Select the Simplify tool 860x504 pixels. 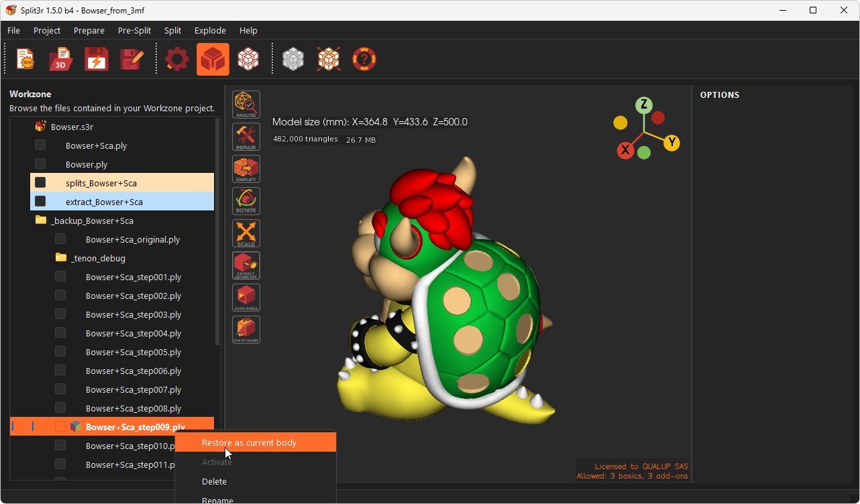246,169
